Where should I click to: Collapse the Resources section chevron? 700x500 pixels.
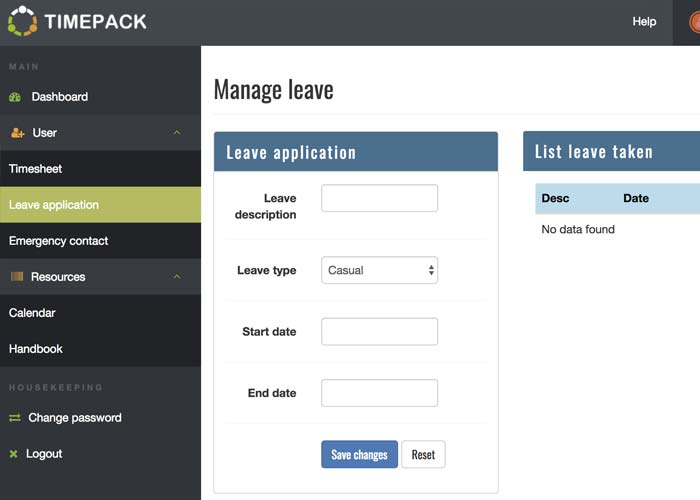click(x=177, y=276)
